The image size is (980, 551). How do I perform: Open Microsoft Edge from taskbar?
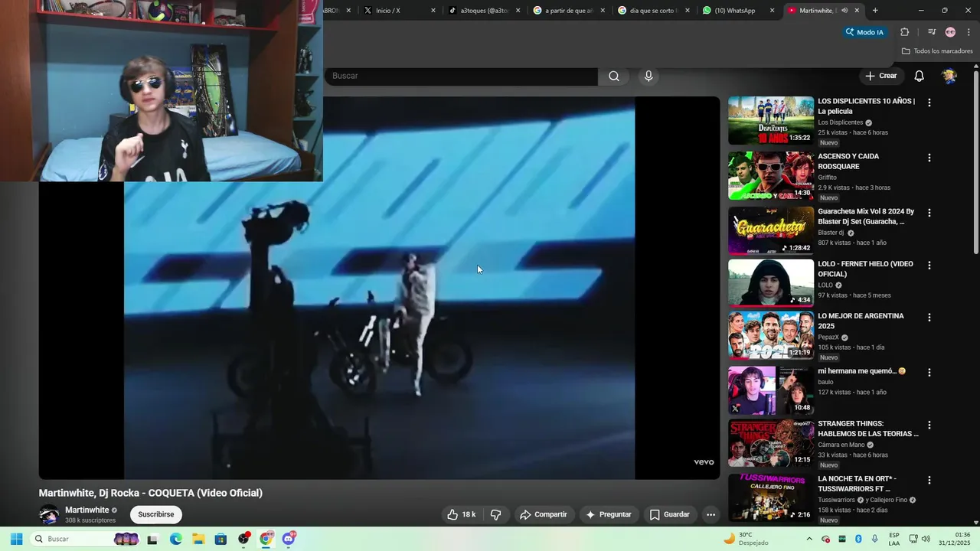point(175,539)
